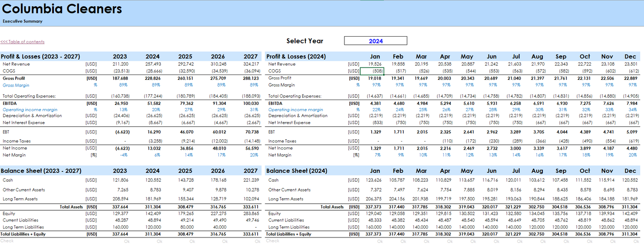This screenshot has height=246, width=644.
Task: Click the Balance Sheet (2024) section header
Action: [x=296, y=171]
